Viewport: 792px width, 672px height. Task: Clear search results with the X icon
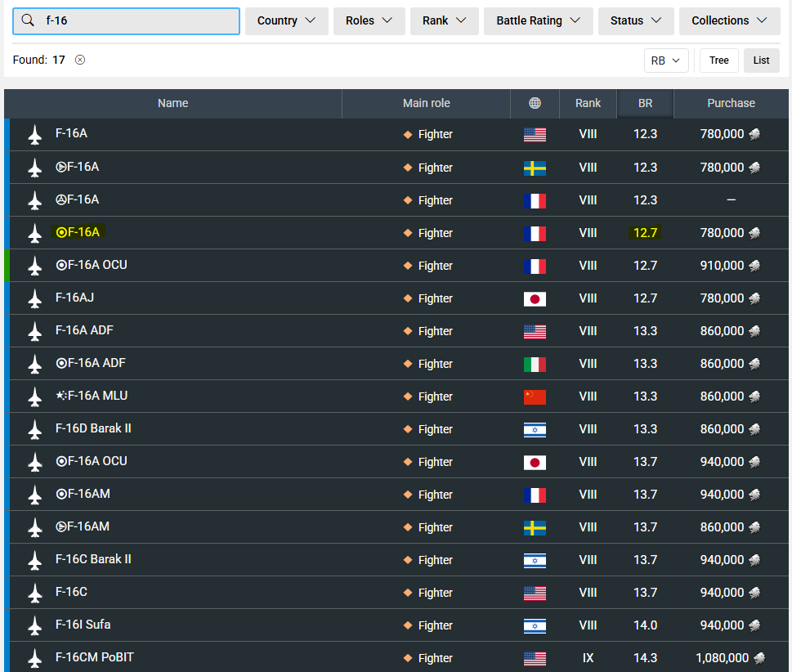tap(80, 60)
